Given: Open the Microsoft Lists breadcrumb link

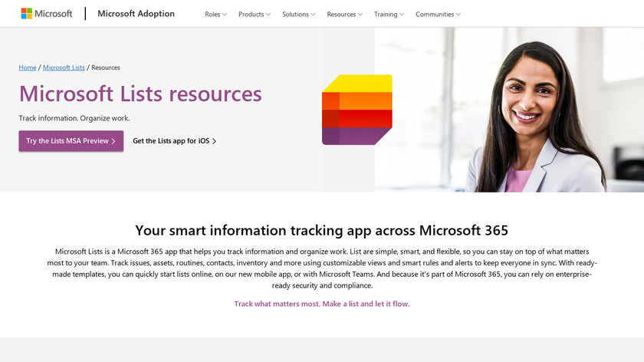Looking at the screenshot, I should (x=64, y=67).
